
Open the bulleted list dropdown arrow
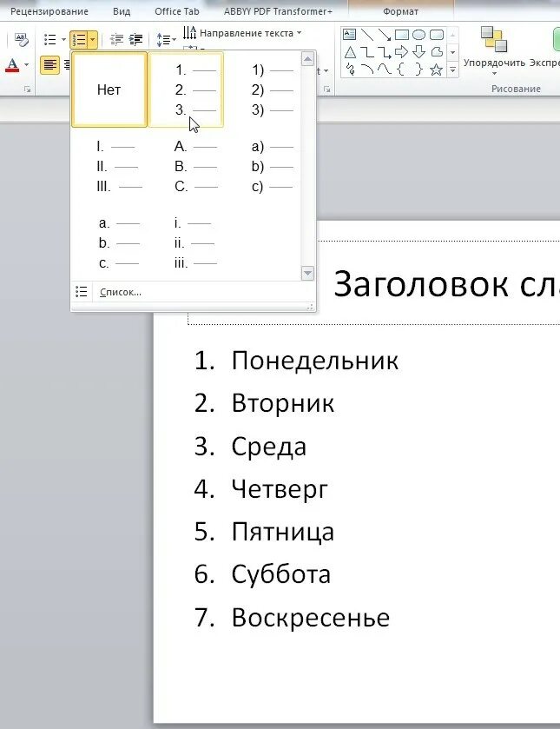[x=63, y=39]
